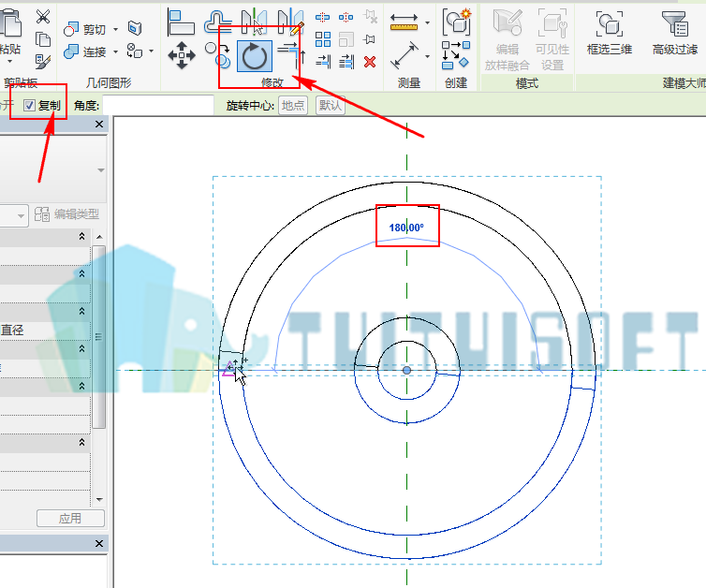The width and height of the screenshot is (706, 588).
Task: Select the Copy tool in Modify panel
Action: [218, 55]
